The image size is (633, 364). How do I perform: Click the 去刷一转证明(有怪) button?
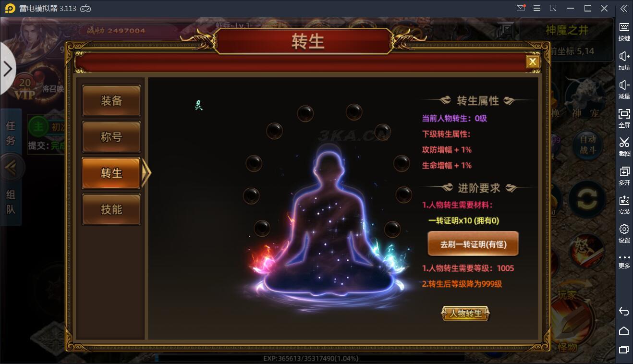coord(473,244)
